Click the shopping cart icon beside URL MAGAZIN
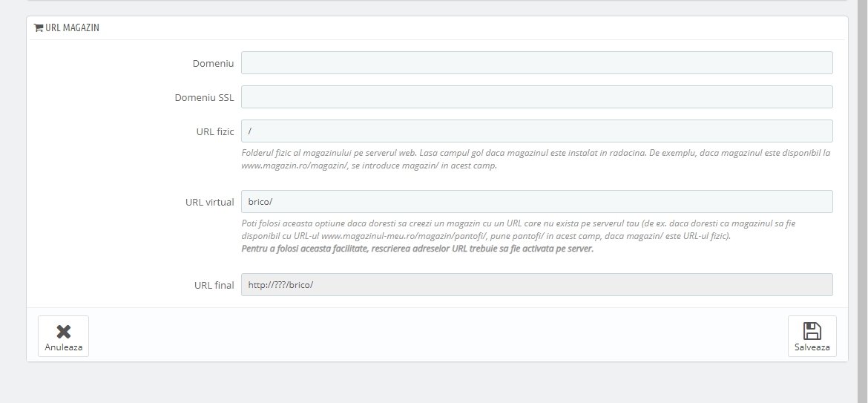The width and height of the screenshot is (868, 403). click(39, 27)
